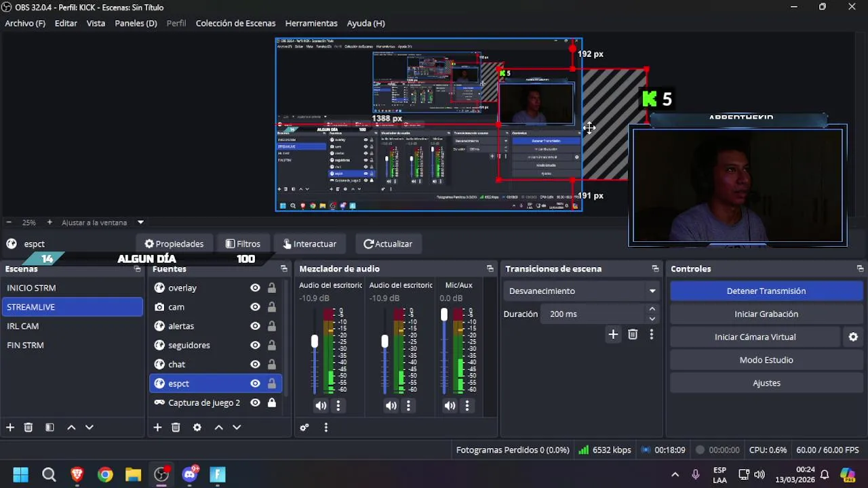Open the Desvanecimiento transition dropdown
868x488 pixels.
582,291
